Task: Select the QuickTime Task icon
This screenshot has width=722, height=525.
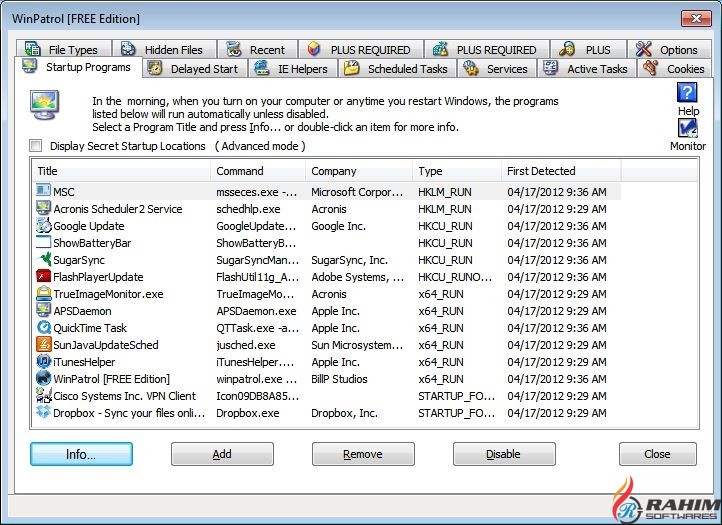Action: pos(43,328)
